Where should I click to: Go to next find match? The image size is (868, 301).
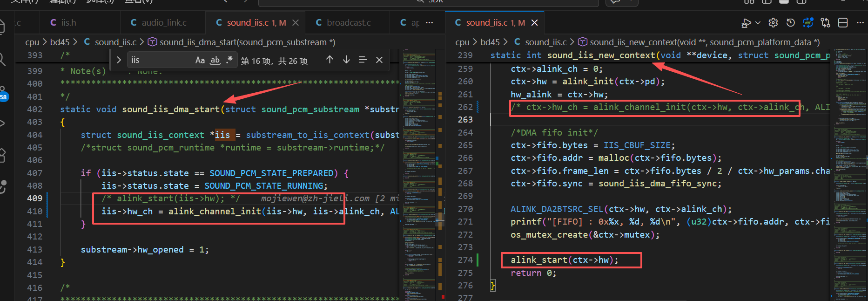coord(346,60)
